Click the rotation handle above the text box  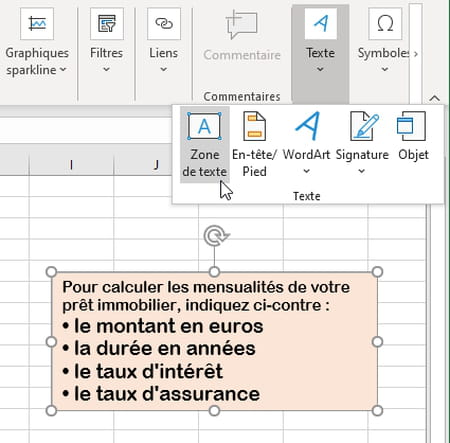(216, 236)
